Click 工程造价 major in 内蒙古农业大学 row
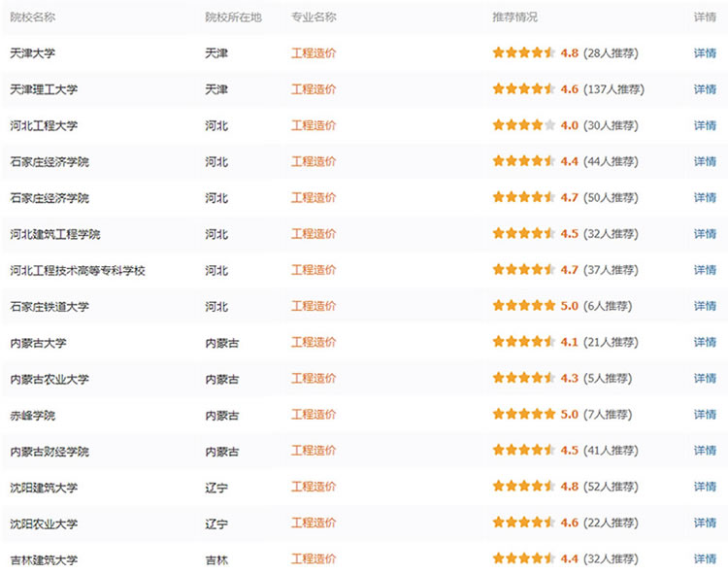This screenshot has width=728, height=574. pyautogui.click(x=314, y=379)
